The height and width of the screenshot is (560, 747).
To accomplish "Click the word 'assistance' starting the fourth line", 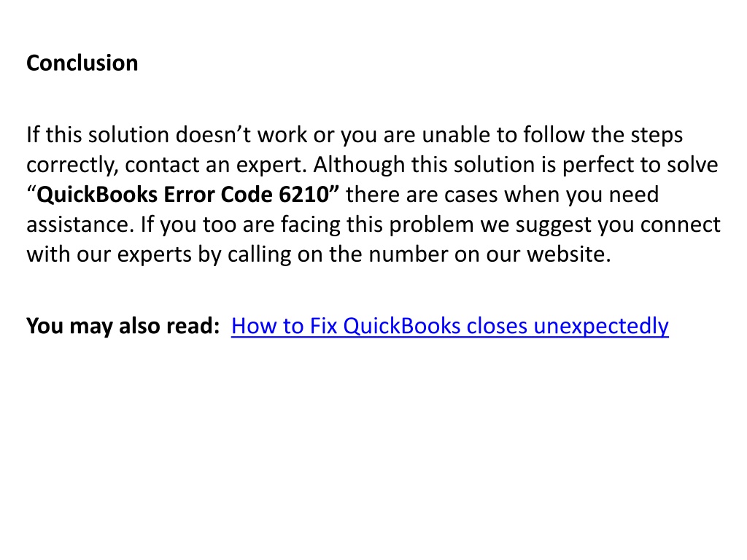I will (77, 225).
